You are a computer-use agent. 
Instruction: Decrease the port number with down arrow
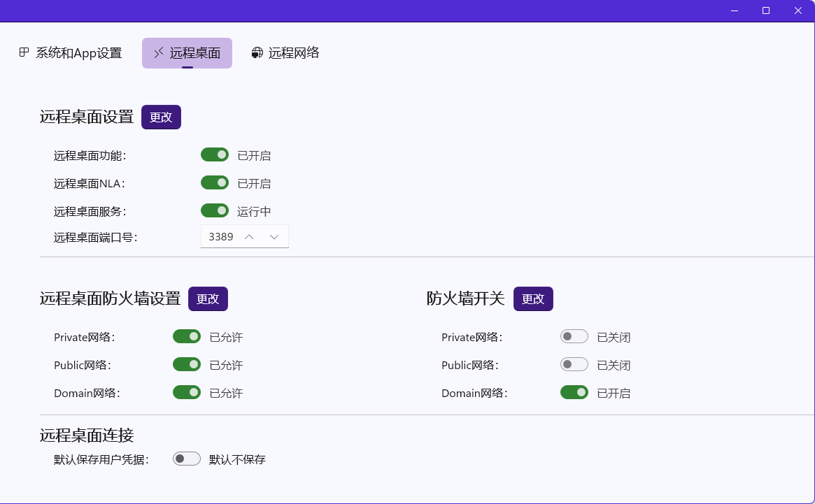tap(274, 237)
